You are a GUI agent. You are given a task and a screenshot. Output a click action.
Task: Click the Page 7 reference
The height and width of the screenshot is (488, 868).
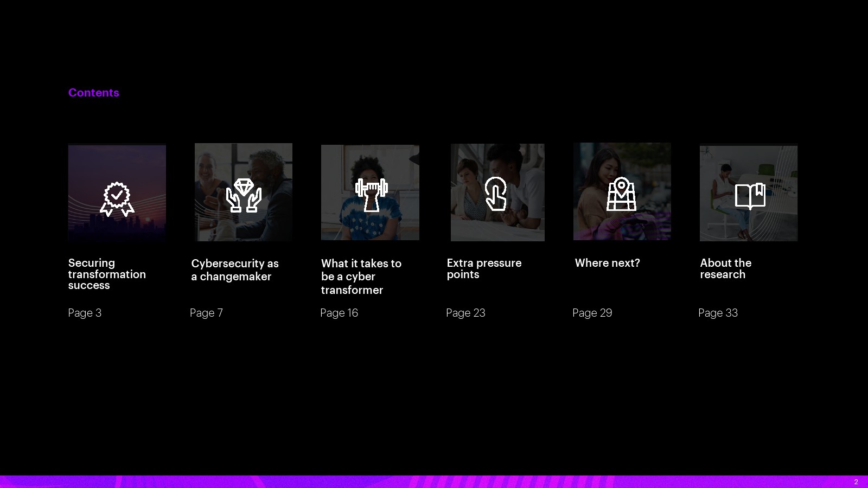pyautogui.click(x=206, y=313)
